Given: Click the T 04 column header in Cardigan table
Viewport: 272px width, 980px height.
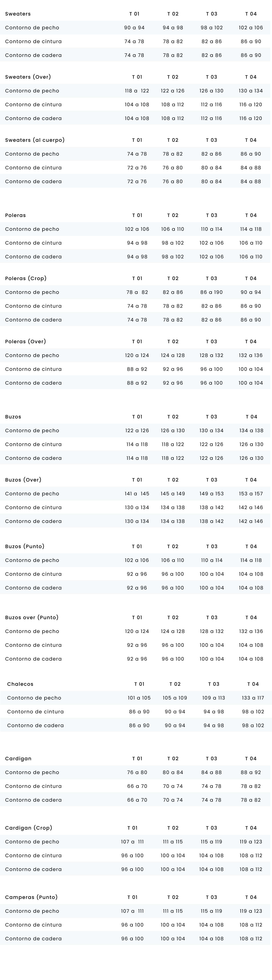Looking at the screenshot, I should 251,759.
